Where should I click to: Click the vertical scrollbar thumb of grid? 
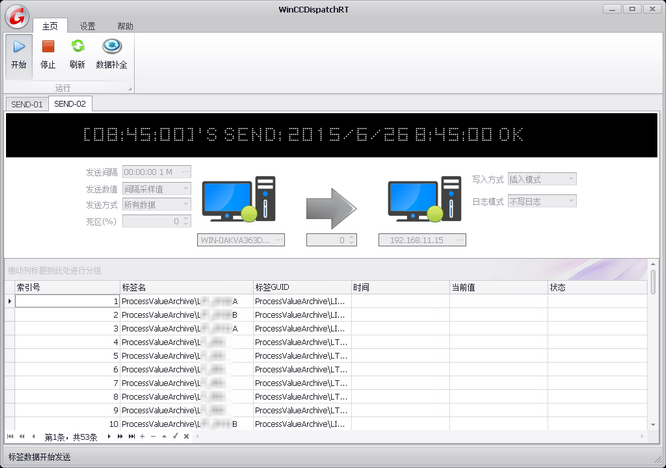click(x=653, y=281)
